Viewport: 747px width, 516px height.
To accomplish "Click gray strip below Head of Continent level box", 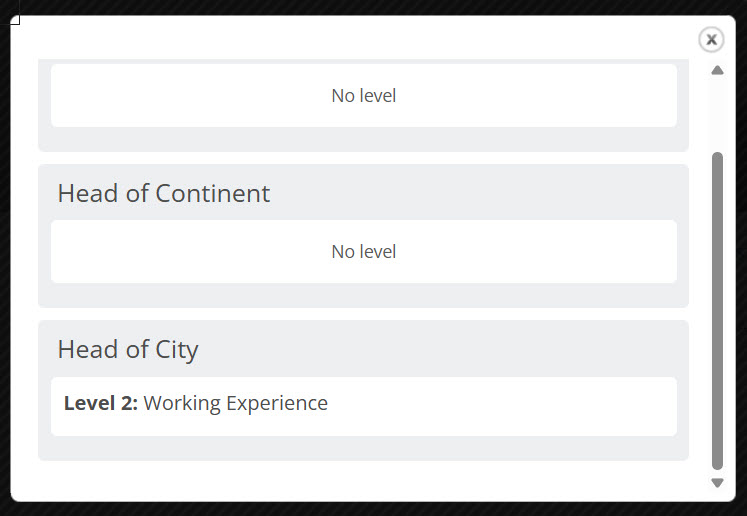I will (364, 295).
